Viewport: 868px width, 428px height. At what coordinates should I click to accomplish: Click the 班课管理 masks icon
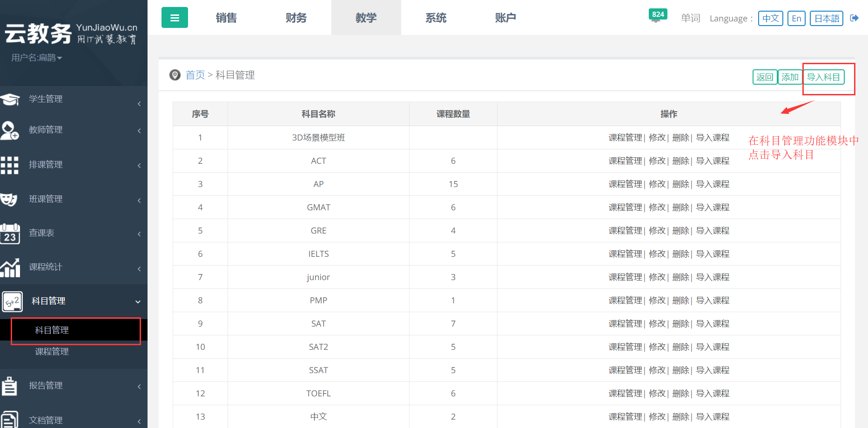tap(9, 199)
